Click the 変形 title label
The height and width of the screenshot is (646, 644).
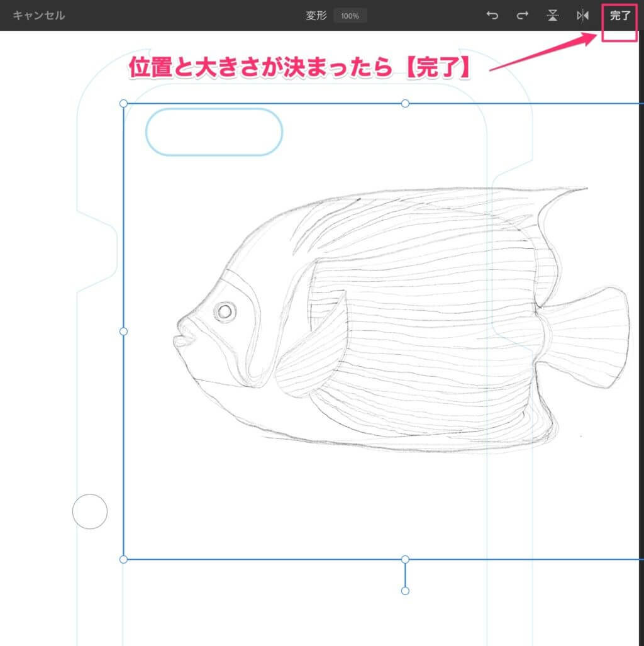(x=316, y=16)
